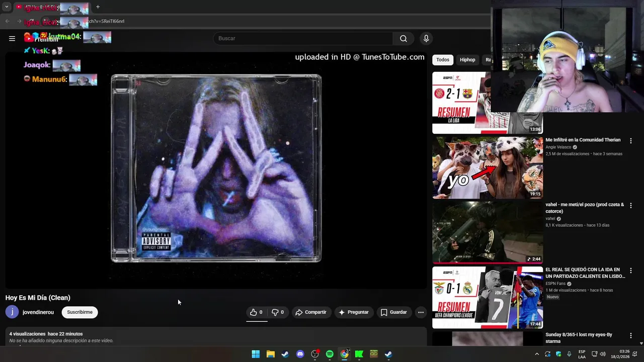Open options menu for EL REAL SE QUEDÓ video
This screenshot has height=362, width=644.
pos(630,270)
